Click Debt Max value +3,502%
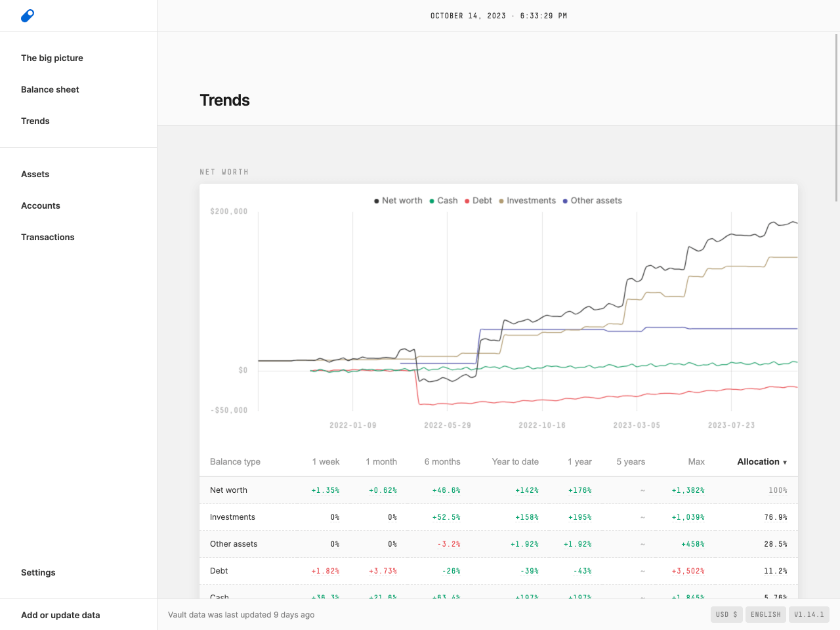Screen dimensions: 840x630 click(688, 571)
